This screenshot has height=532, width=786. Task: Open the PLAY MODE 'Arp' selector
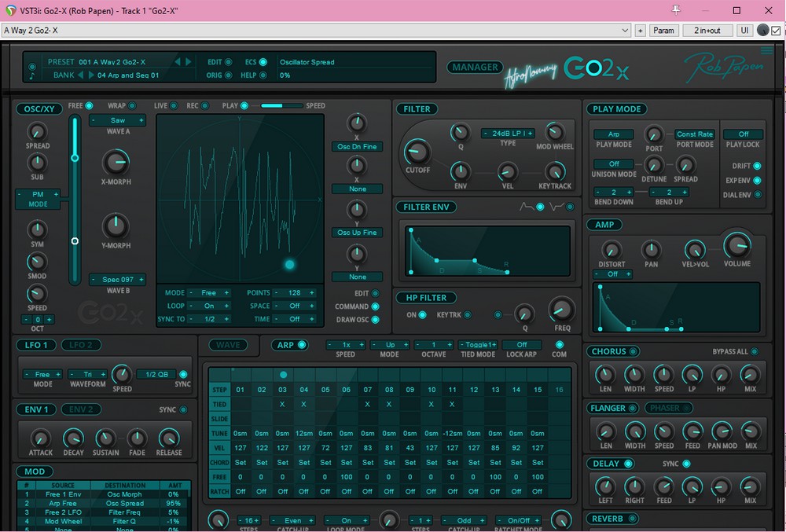coord(614,134)
